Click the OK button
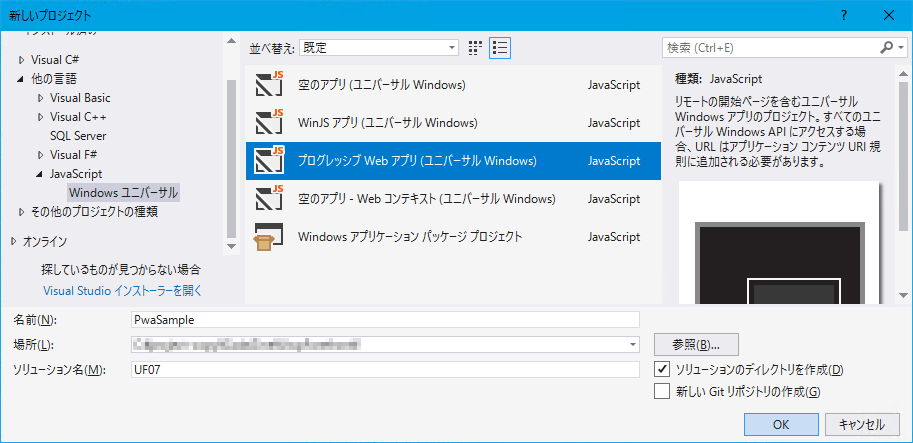Viewport: 913px width, 443px height. tap(781, 424)
